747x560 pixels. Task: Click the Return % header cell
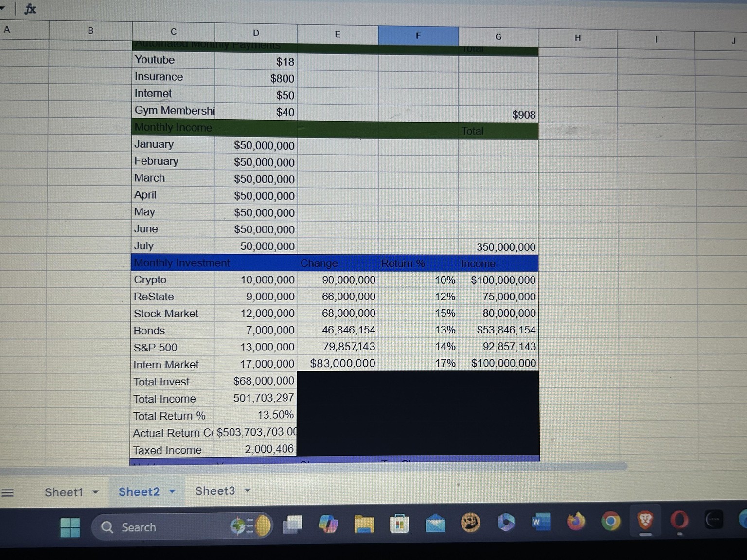point(418,263)
